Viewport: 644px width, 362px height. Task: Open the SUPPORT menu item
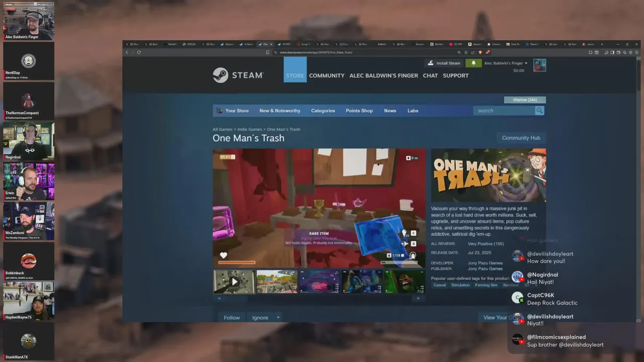point(455,75)
